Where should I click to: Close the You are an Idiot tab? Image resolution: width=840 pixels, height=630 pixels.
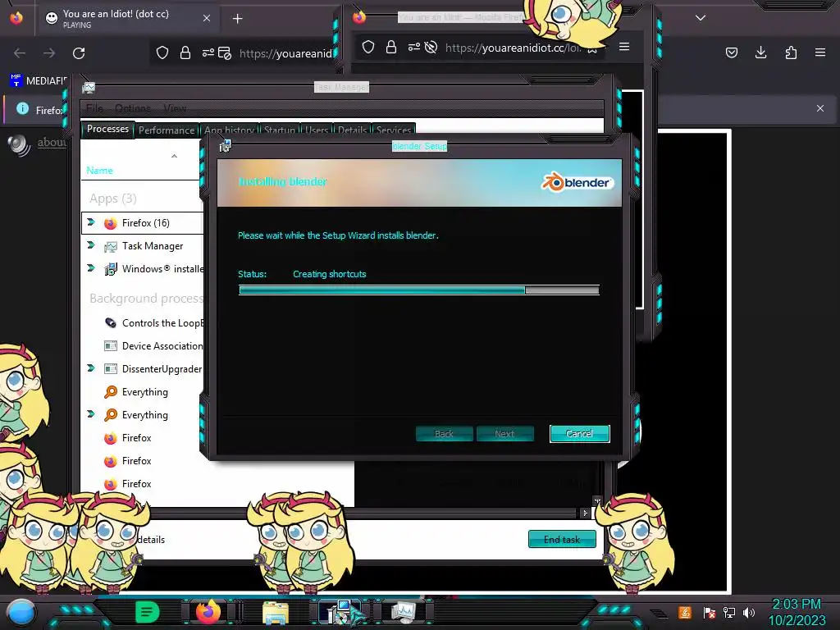tap(207, 18)
